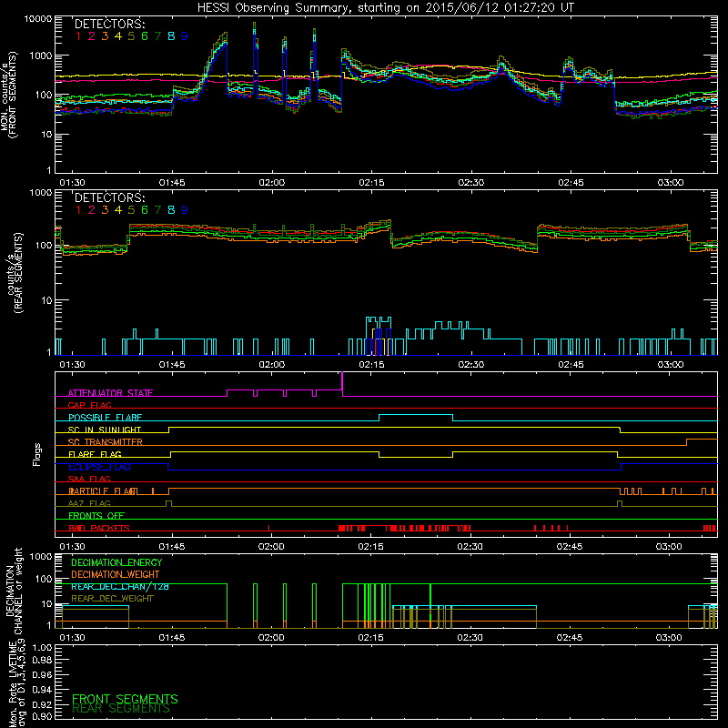Click the 02:30 time label under the Flags plot

pyautogui.click(x=470, y=547)
